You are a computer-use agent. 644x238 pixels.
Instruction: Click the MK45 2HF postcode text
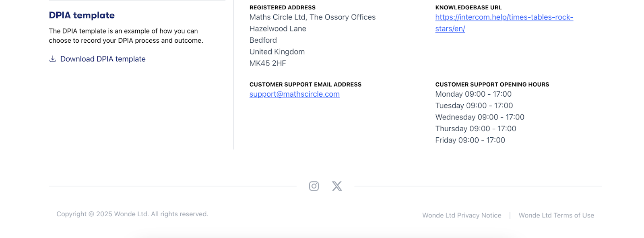click(268, 63)
